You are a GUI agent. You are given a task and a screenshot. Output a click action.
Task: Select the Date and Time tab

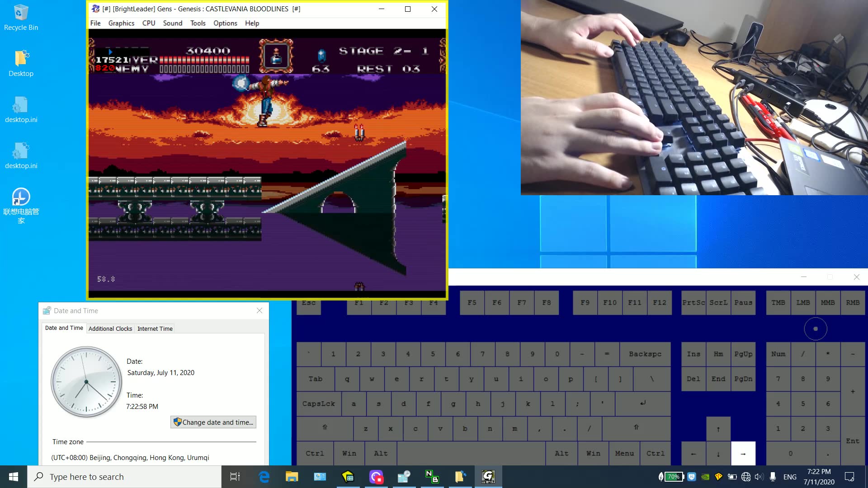[x=64, y=328]
